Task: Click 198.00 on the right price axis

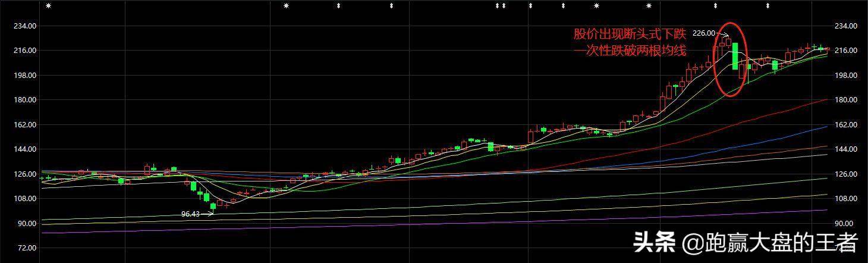Action: [x=846, y=76]
